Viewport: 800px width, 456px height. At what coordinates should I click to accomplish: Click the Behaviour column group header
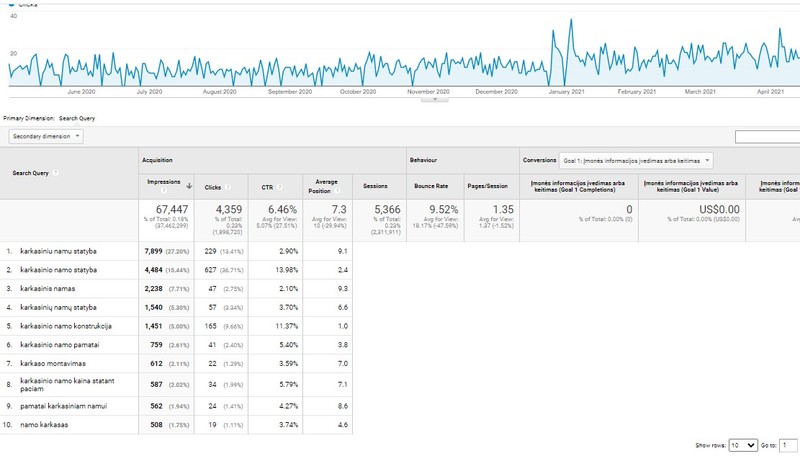pos(423,160)
